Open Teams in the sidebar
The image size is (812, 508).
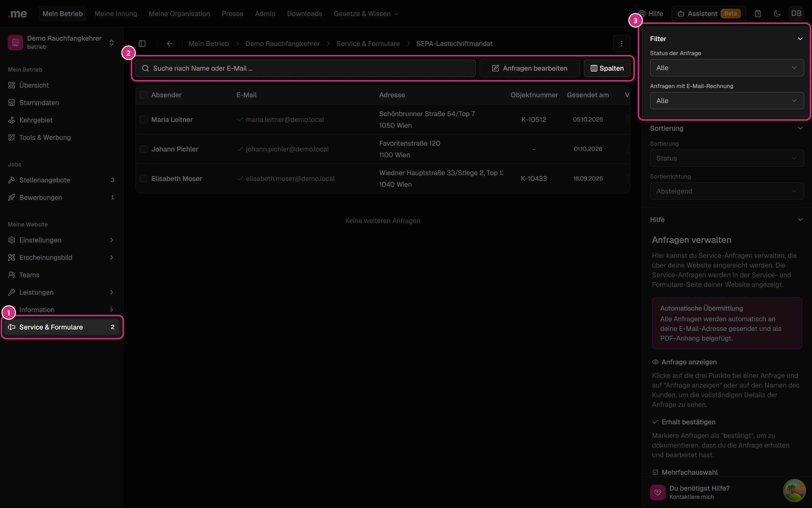(62, 275)
